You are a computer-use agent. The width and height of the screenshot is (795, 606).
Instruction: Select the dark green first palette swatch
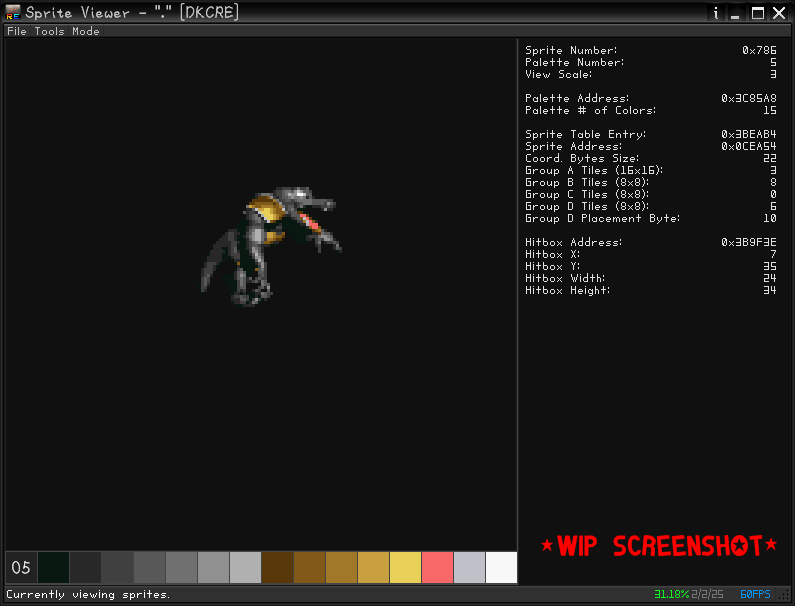[53, 567]
